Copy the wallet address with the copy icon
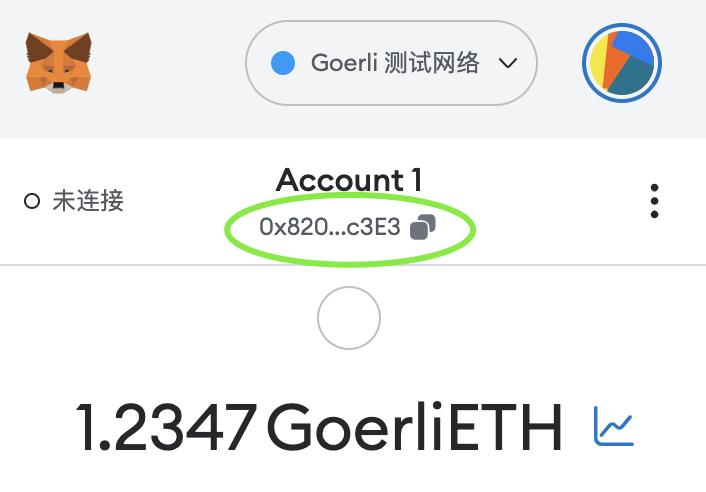706x492 pixels. [x=423, y=227]
